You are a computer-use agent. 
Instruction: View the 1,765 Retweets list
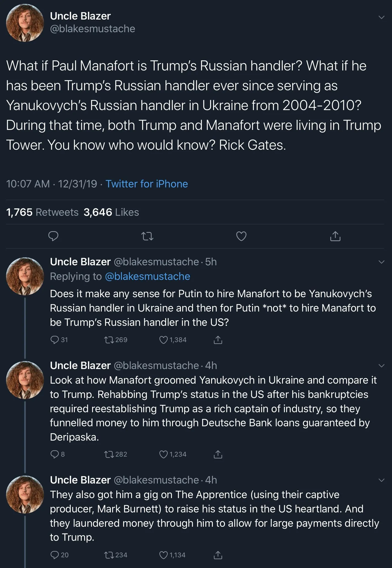42,212
